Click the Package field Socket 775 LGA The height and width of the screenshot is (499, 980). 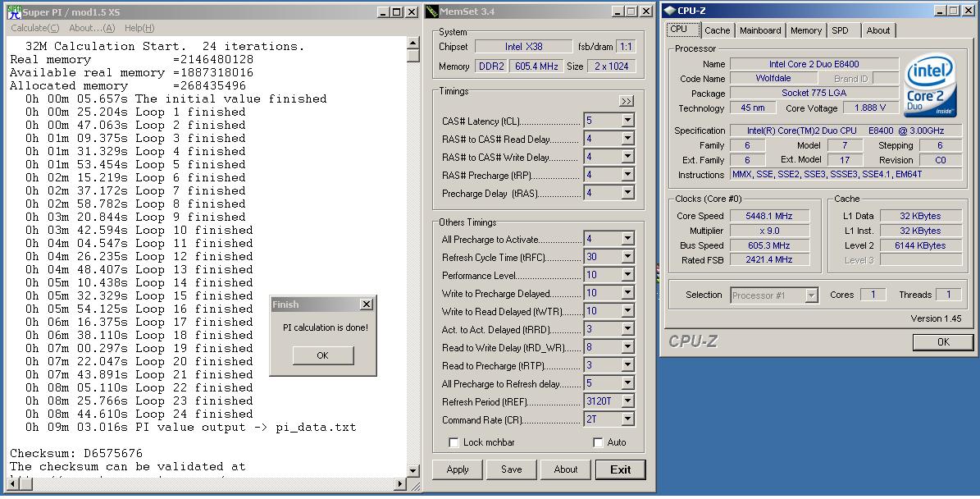(x=814, y=94)
